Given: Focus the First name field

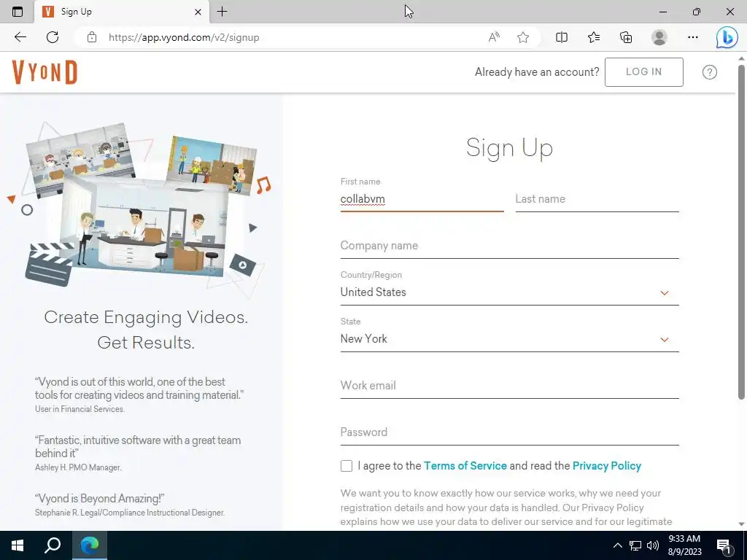Looking at the screenshot, I should [422, 199].
